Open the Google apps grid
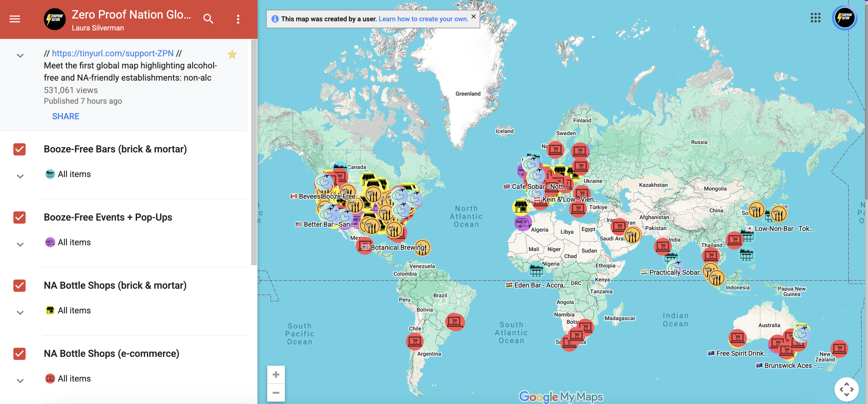 [815, 18]
